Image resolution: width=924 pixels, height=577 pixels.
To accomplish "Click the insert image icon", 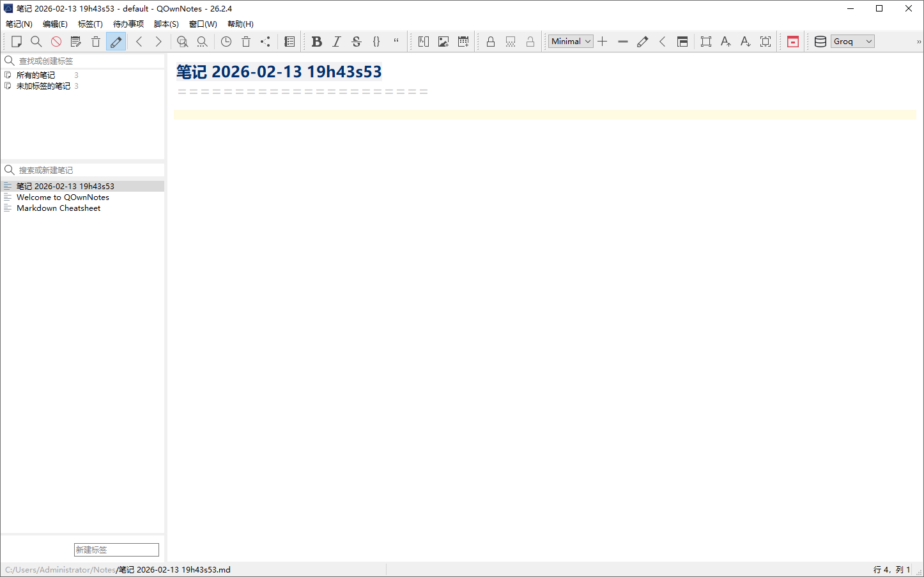I will (443, 42).
